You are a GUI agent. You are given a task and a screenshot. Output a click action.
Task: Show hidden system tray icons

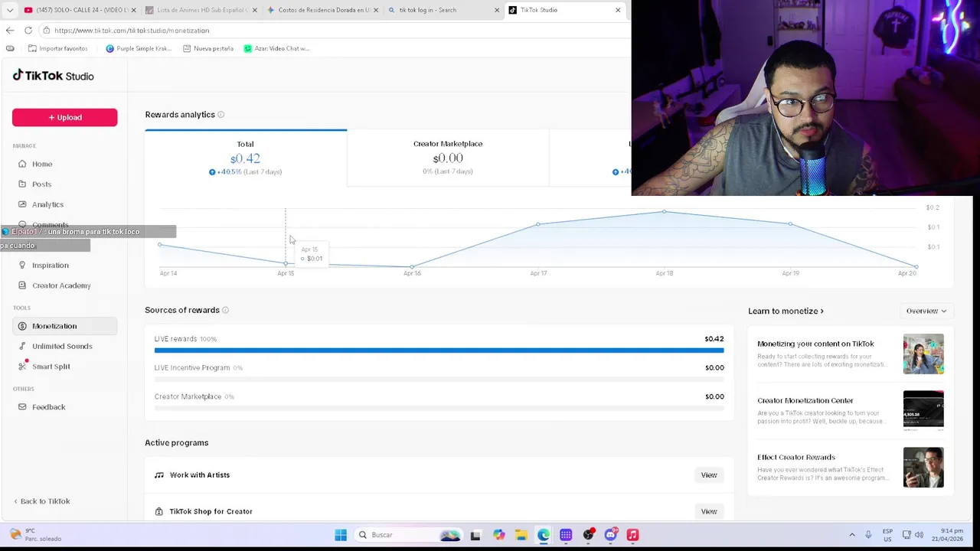(852, 534)
